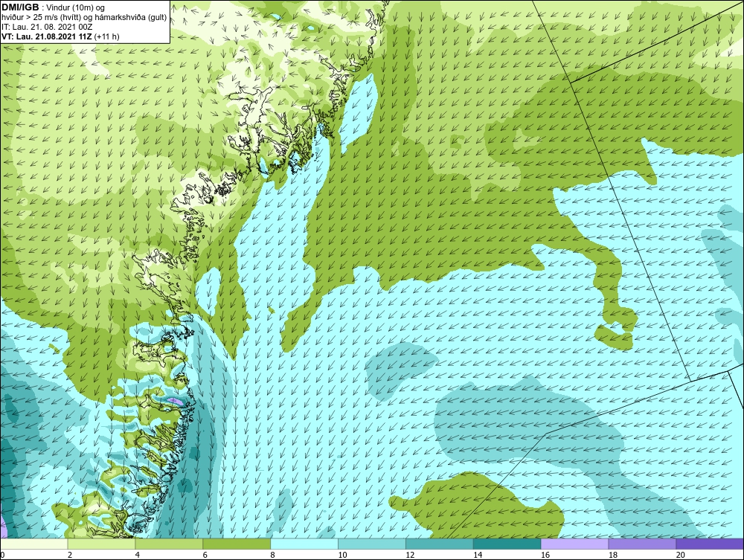Click the 4–6 m/s legend color swatch
The width and height of the screenshot is (744, 560).
[169, 544]
